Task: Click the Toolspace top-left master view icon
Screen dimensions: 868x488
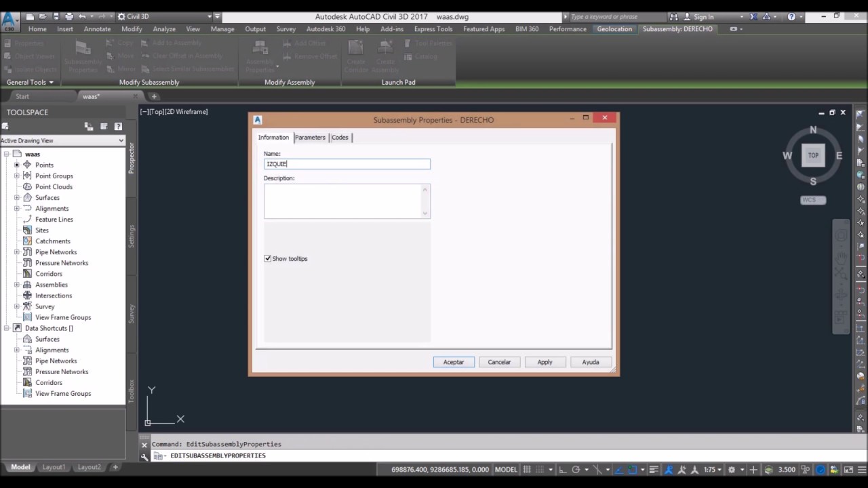Action: click(x=5, y=126)
